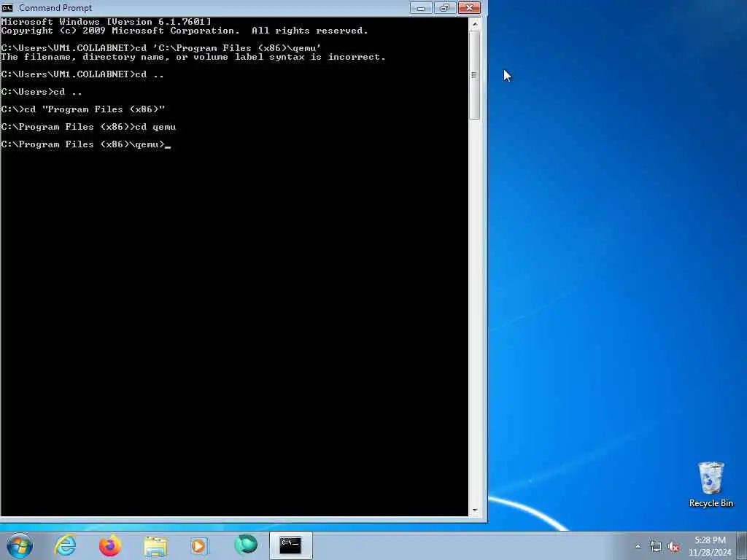The image size is (747, 560).
Task: Close the Command Prompt window
Action: (x=469, y=7)
